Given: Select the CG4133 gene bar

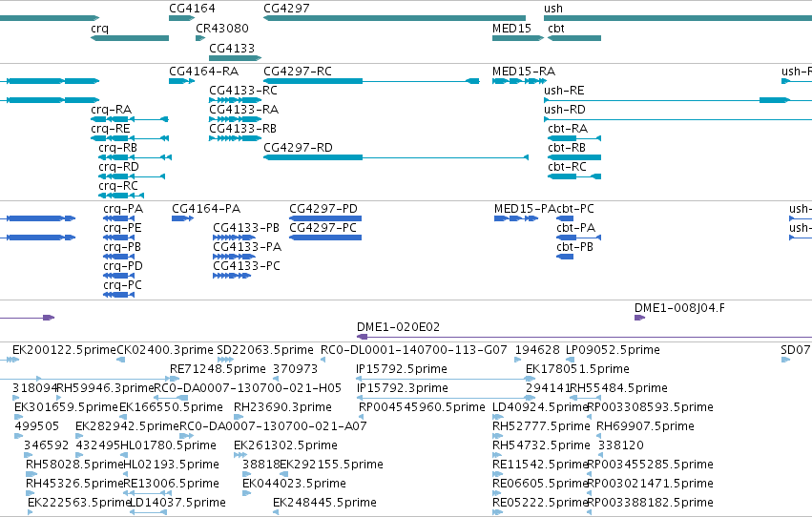Looking at the screenshot, I should pos(235,58).
